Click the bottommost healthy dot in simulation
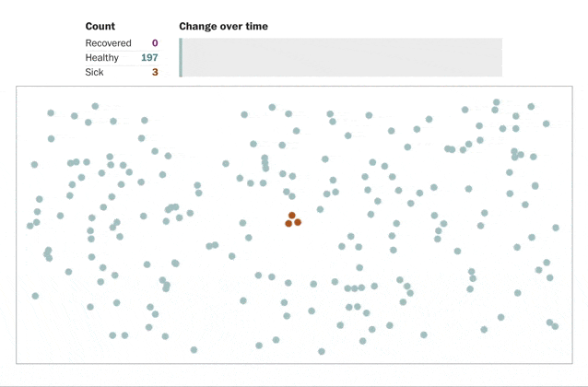 322,351
